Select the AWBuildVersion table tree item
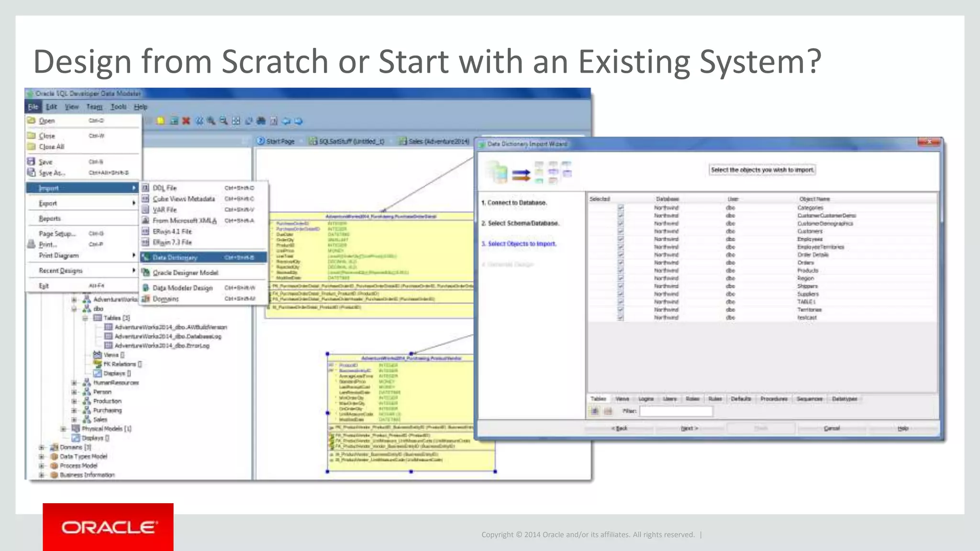Screen dimensions: 980x551 coord(170,327)
